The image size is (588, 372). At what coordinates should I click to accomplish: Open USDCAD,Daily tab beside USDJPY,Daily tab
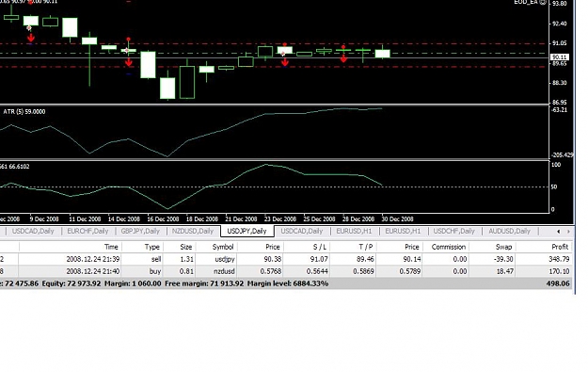coord(301,232)
